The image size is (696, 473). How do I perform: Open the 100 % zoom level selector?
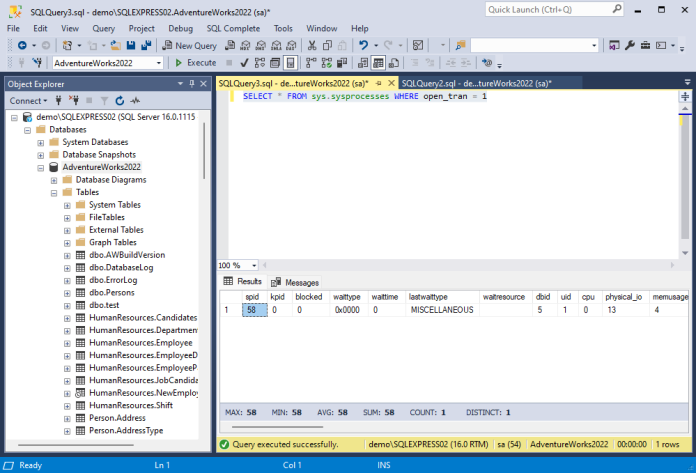coord(237,265)
